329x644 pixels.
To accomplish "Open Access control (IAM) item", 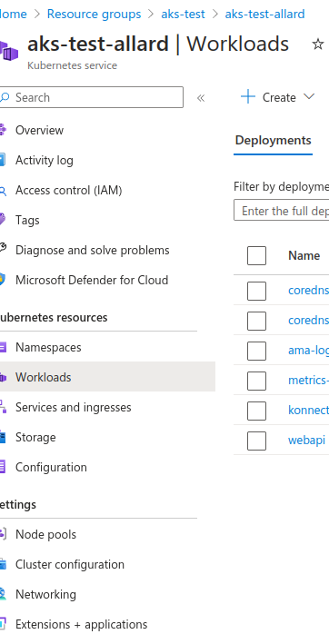I will 68,191.
